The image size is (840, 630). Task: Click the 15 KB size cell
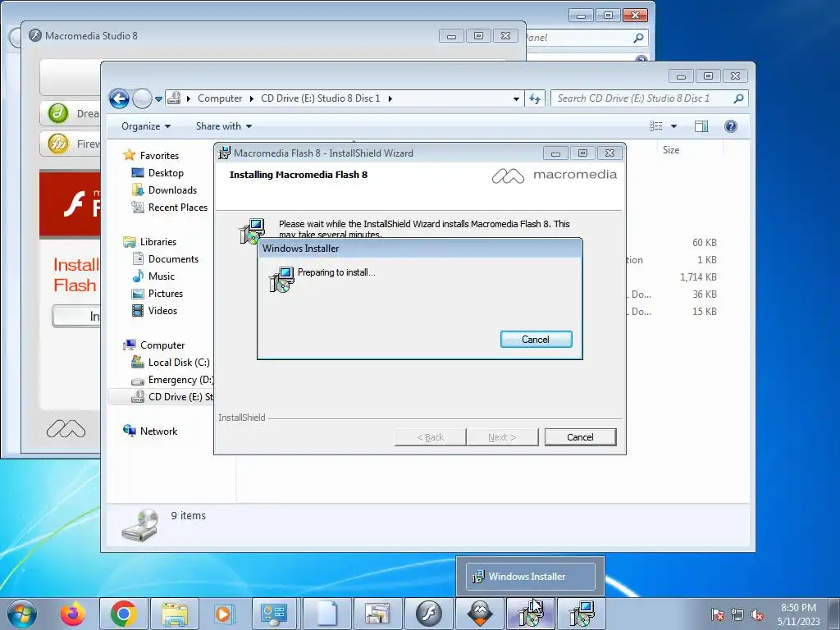tap(704, 311)
